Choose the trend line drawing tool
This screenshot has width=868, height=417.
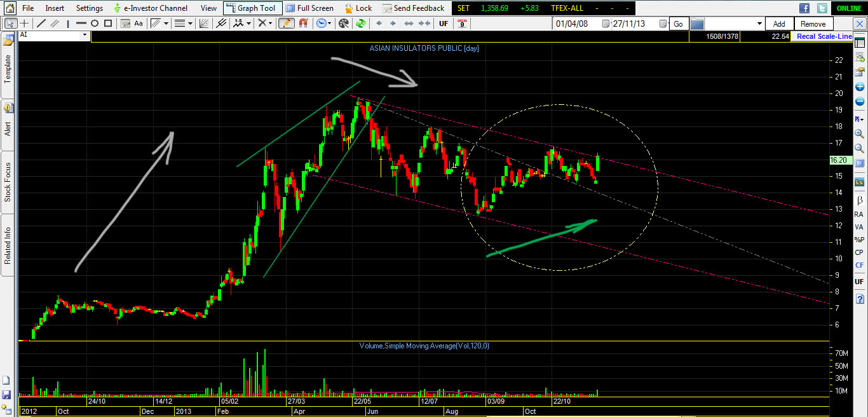[41, 23]
